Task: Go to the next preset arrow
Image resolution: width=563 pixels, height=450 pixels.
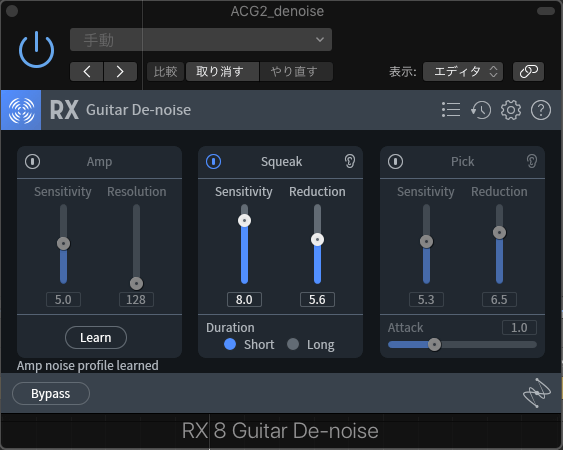Action: click(120, 71)
